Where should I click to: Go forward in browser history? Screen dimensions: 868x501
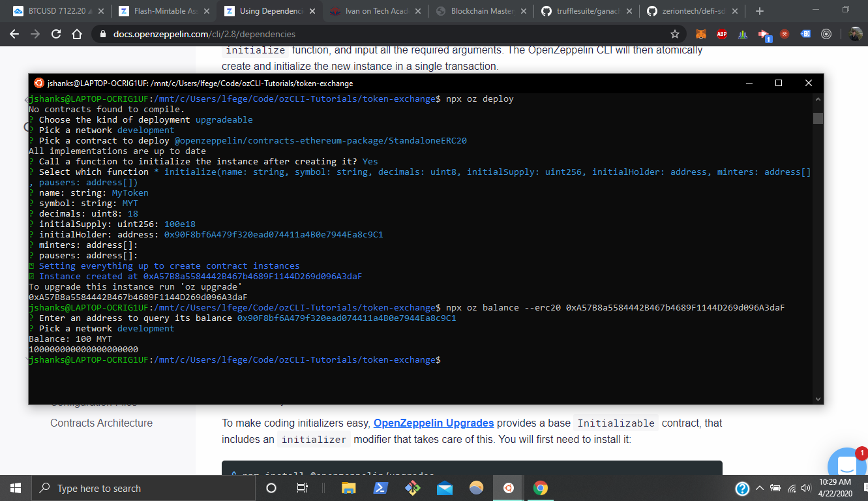37,34
